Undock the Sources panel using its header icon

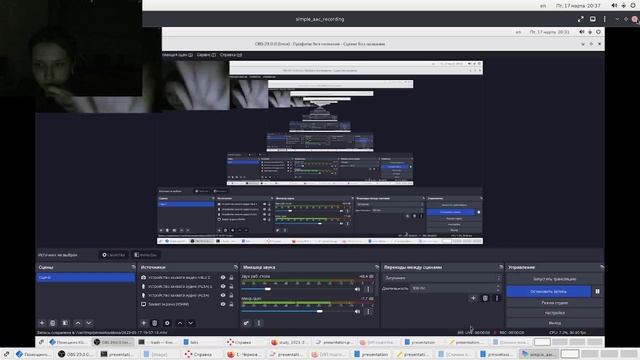click(x=236, y=267)
